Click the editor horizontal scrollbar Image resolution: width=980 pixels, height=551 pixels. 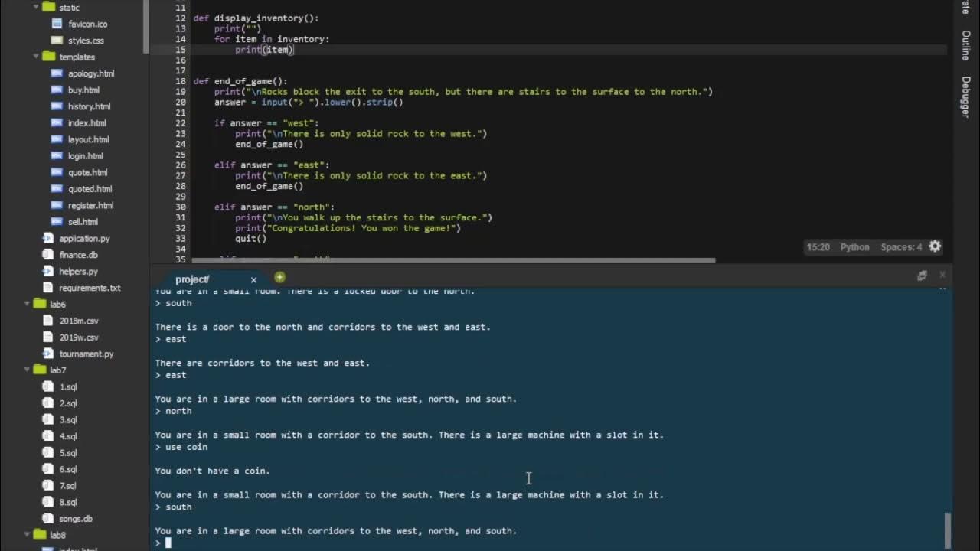coord(452,260)
